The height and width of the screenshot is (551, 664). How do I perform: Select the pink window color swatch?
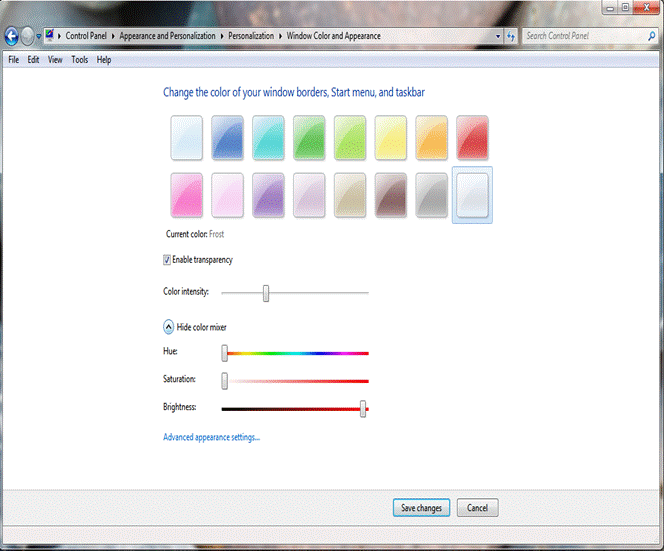[187, 194]
